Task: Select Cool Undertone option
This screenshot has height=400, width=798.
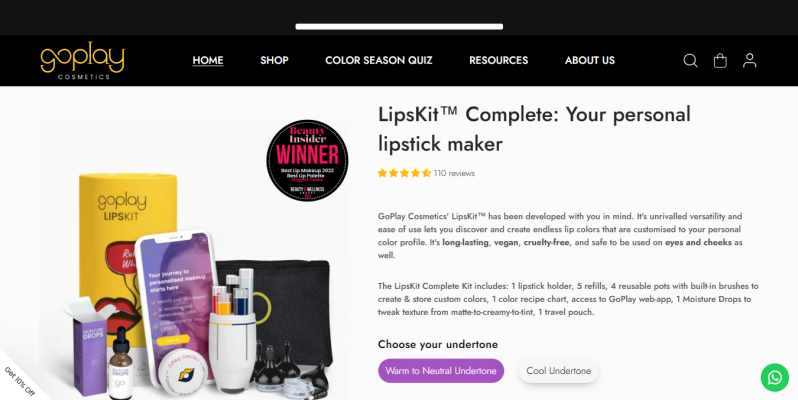Action: [558, 371]
